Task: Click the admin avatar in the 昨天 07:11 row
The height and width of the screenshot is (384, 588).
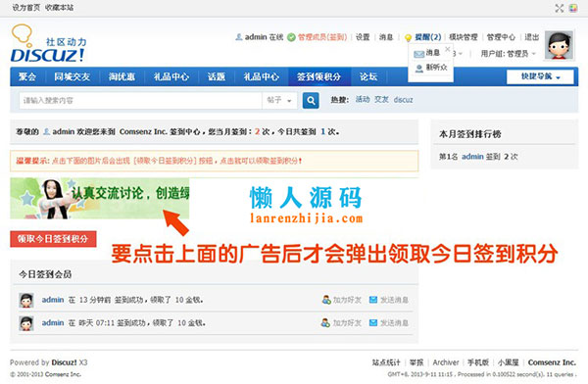Action: (x=26, y=323)
